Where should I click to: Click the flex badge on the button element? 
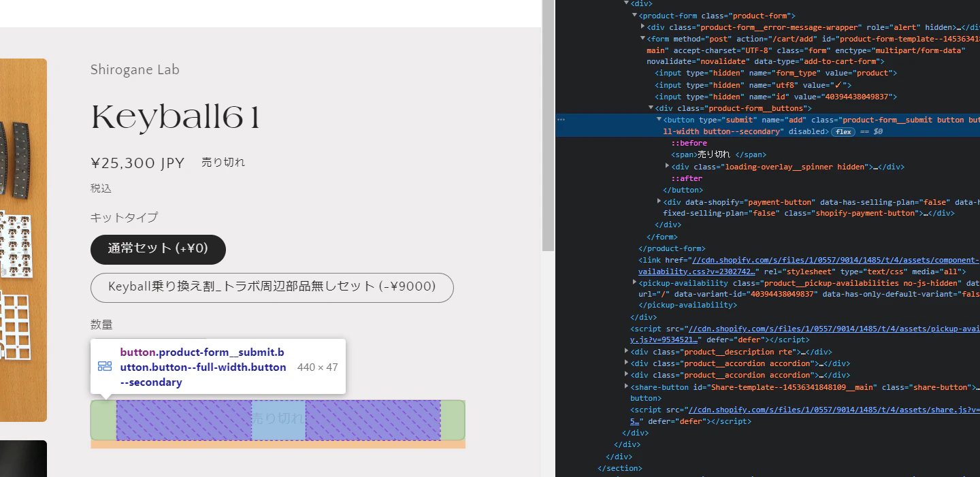pos(843,131)
